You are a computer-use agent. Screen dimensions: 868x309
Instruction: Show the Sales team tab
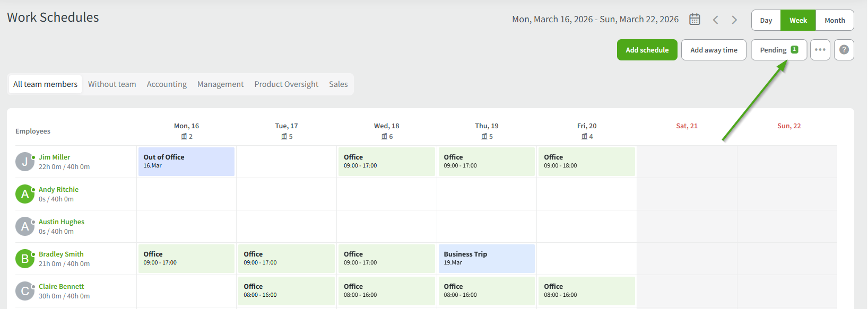click(x=338, y=84)
